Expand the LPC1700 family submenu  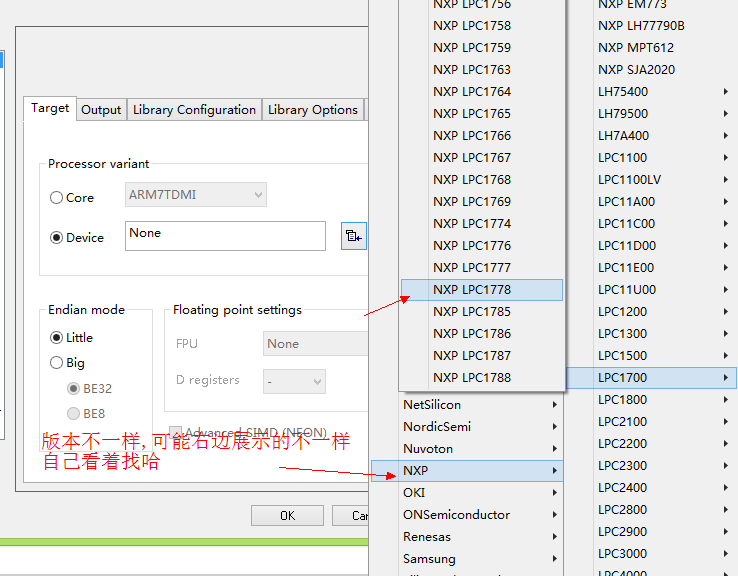point(651,377)
